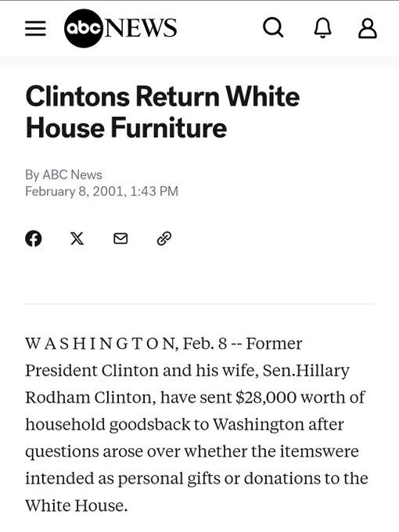399x532 pixels.
Task: Click the February 8, 2001 timestamp
Action: (x=102, y=191)
